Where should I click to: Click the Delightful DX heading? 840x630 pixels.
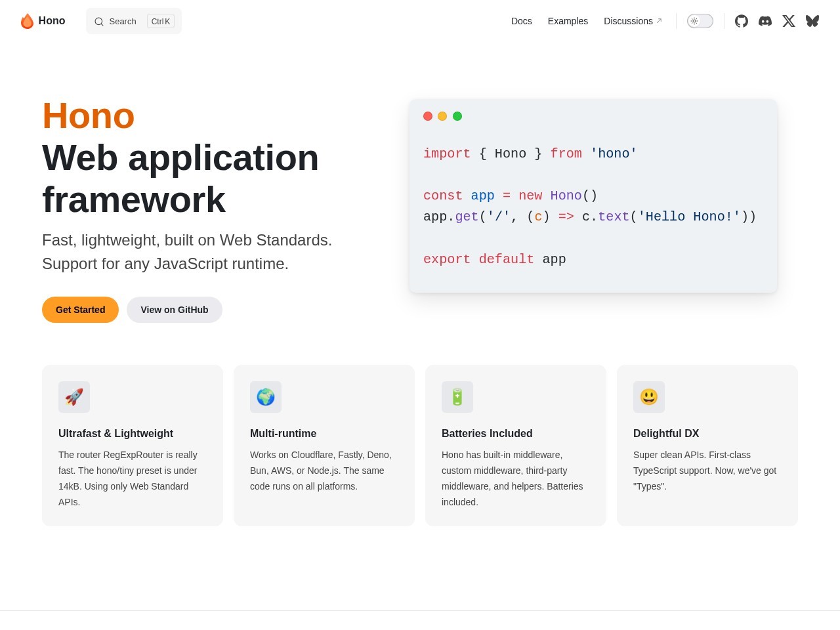666,433
